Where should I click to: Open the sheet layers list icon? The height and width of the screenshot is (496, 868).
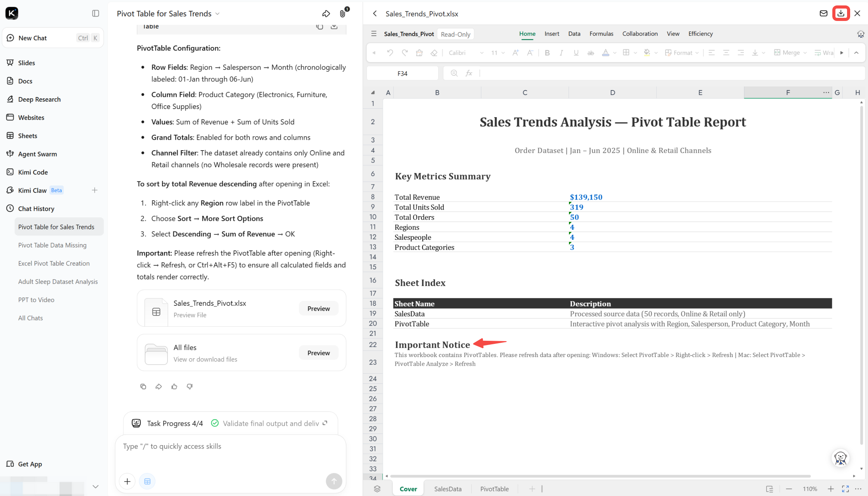click(377, 489)
